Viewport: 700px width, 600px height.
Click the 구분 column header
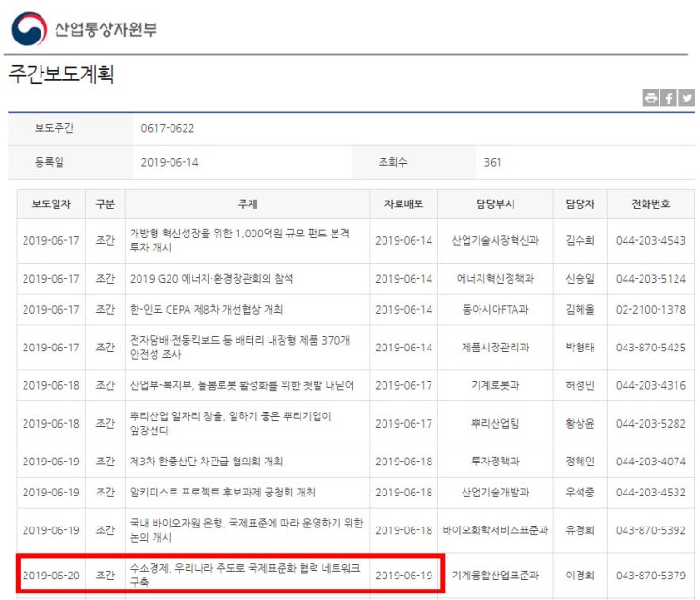(x=106, y=204)
